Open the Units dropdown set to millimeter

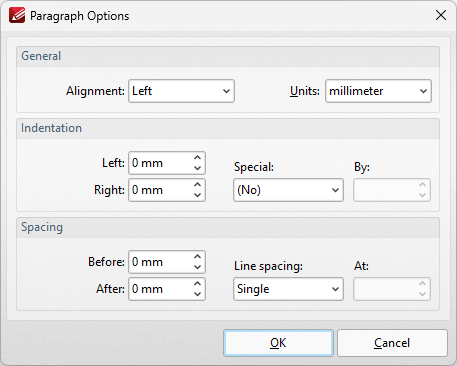point(378,91)
